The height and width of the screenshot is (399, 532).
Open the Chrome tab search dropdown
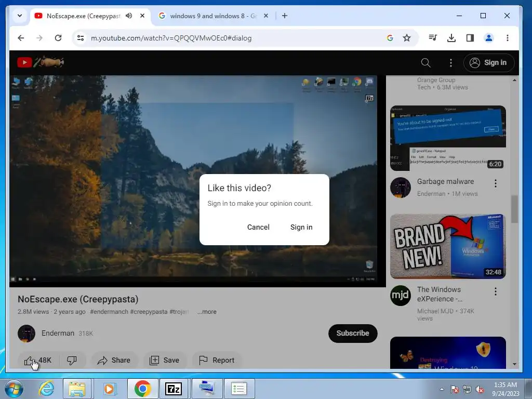point(20,16)
